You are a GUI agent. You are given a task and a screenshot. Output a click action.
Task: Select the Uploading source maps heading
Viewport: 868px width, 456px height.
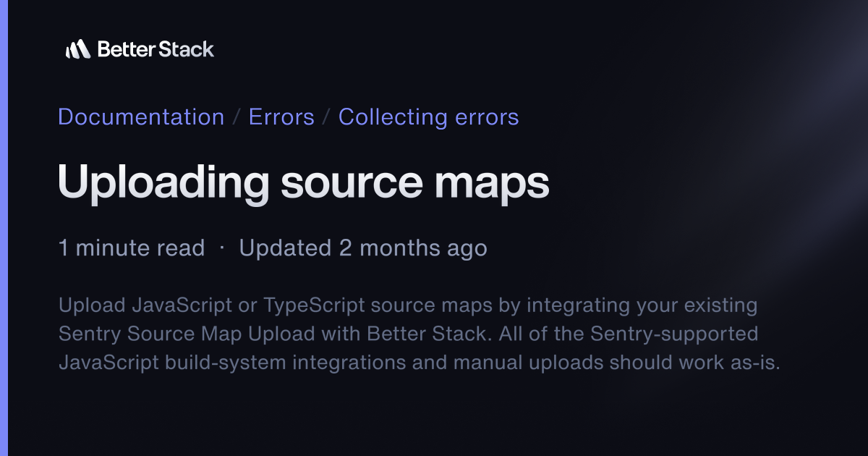pyautogui.click(x=304, y=184)
